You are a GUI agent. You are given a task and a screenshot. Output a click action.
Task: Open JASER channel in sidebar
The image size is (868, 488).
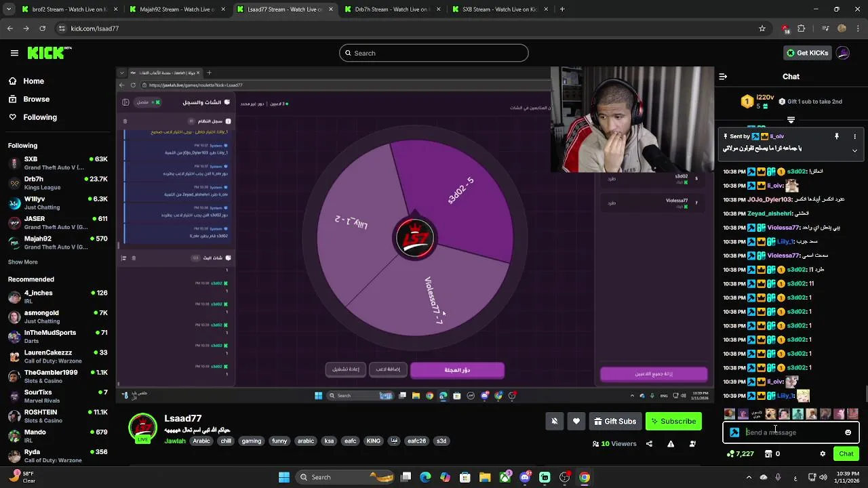(58, 222)
